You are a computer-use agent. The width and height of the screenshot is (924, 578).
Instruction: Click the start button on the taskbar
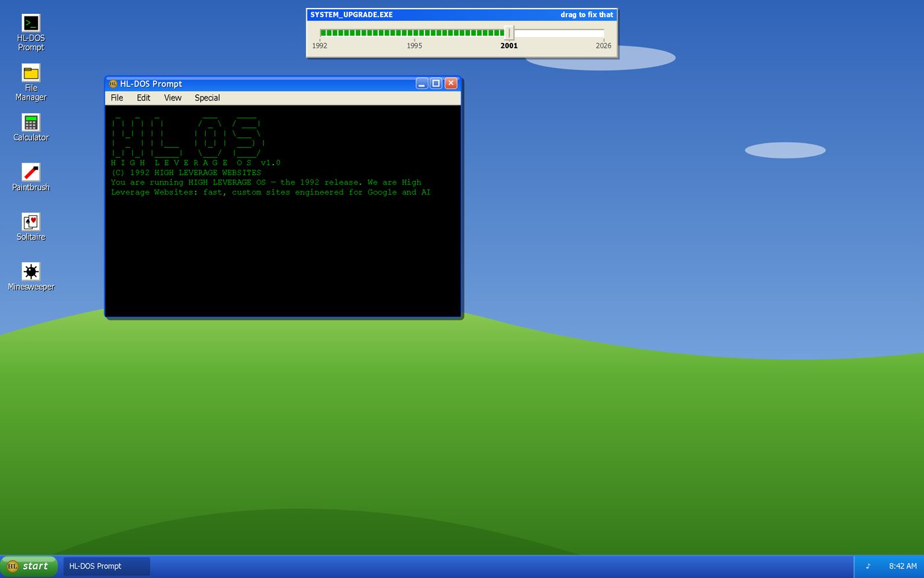coord(29,566)
